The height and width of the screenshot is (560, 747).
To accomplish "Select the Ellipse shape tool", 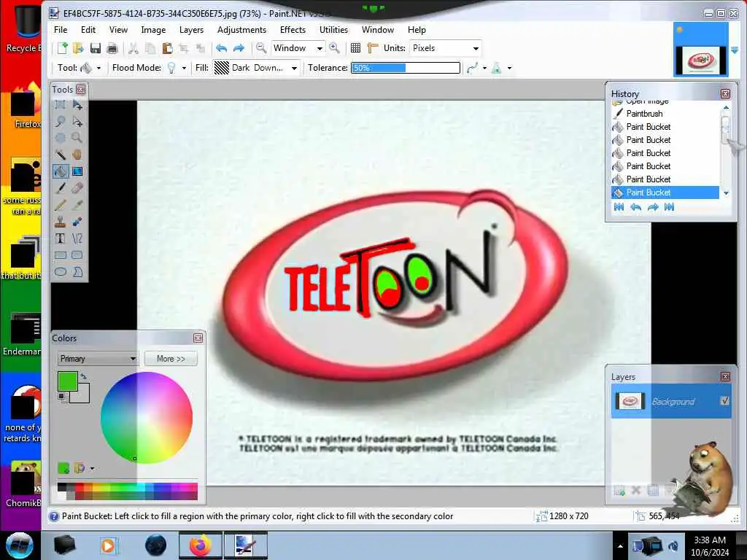I will click(60, 272).
